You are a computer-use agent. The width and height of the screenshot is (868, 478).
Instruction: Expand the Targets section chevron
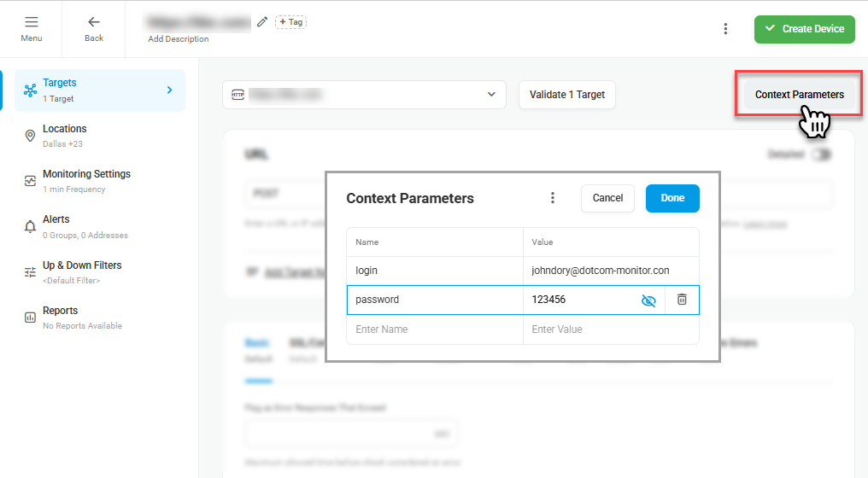(x=170, y=90)
